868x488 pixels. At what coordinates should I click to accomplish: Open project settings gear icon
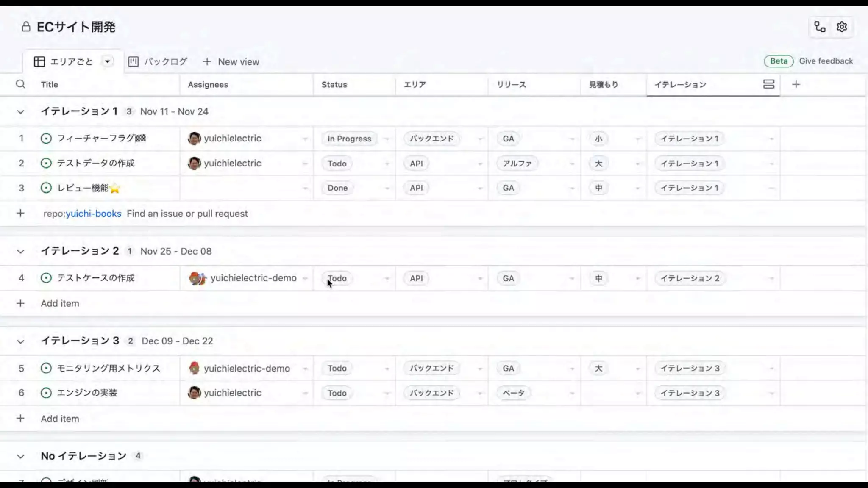[x=842, y=27]
